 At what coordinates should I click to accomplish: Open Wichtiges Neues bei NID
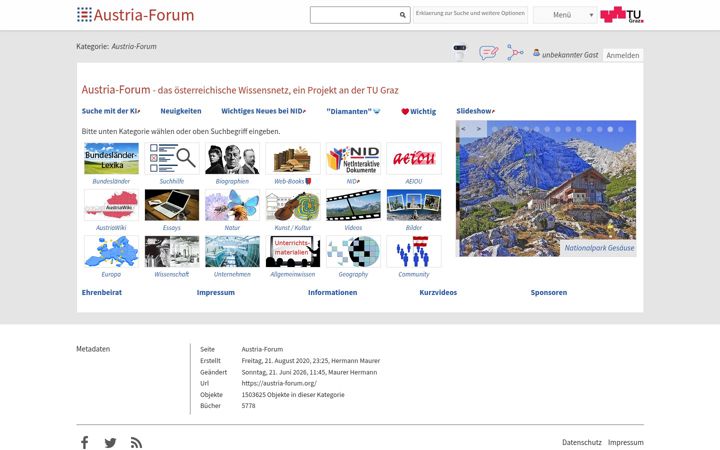pos(264,111)
